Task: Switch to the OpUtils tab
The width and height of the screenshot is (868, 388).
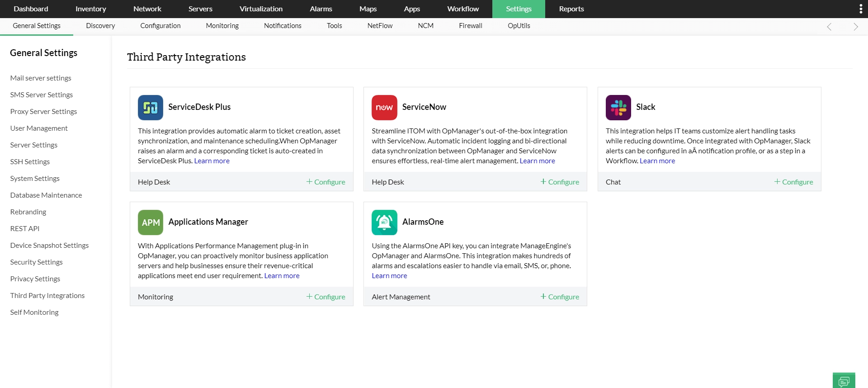Action: pos(519,26)
